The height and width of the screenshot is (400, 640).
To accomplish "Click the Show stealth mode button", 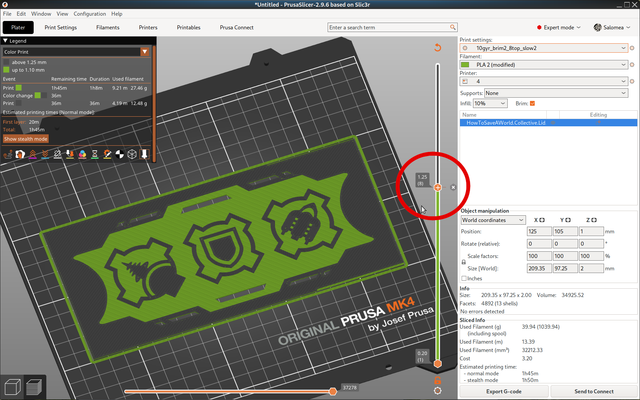I will 26,139.
